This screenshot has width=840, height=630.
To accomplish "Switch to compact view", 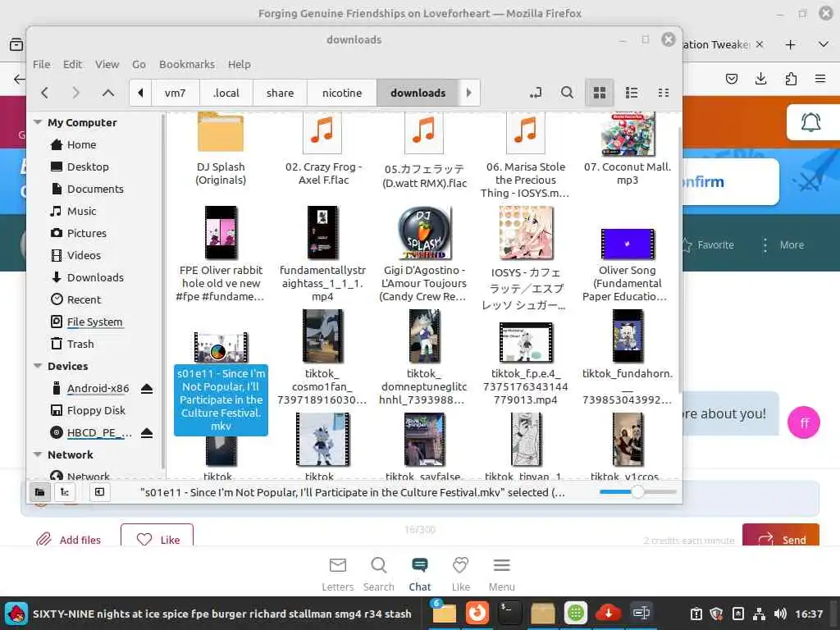I will point(663,93).
